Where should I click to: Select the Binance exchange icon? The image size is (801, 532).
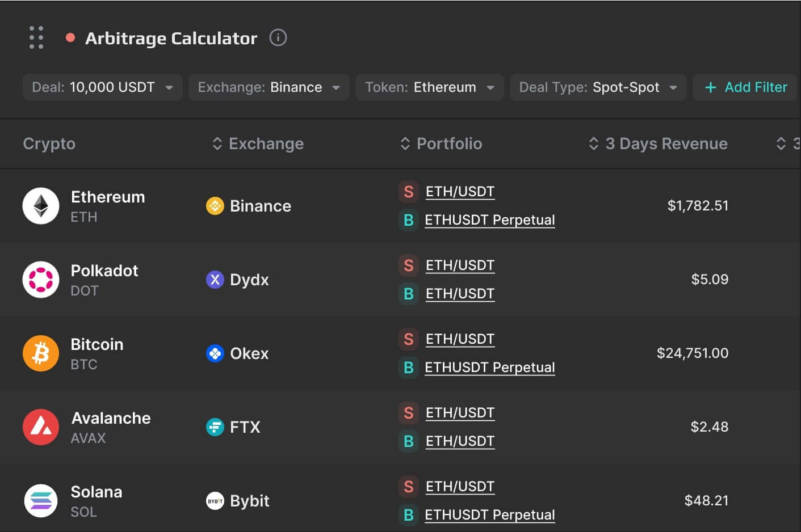(x=215, y=206)
